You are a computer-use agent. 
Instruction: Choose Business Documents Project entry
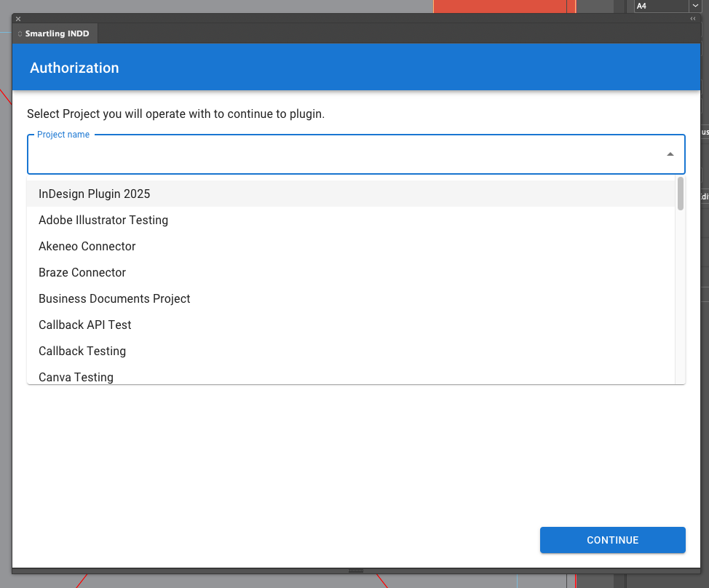pyautogui.click(x=351, y=298)
